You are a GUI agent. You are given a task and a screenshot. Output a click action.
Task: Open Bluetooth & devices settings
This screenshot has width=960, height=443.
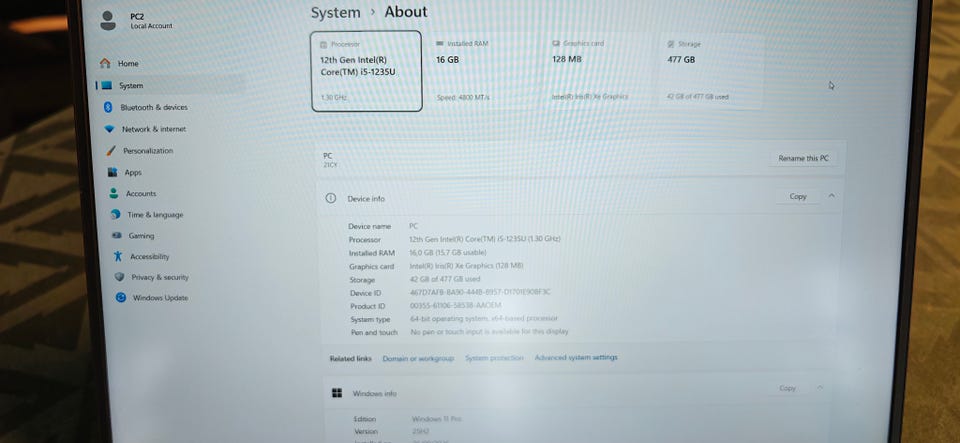(154, 107)
